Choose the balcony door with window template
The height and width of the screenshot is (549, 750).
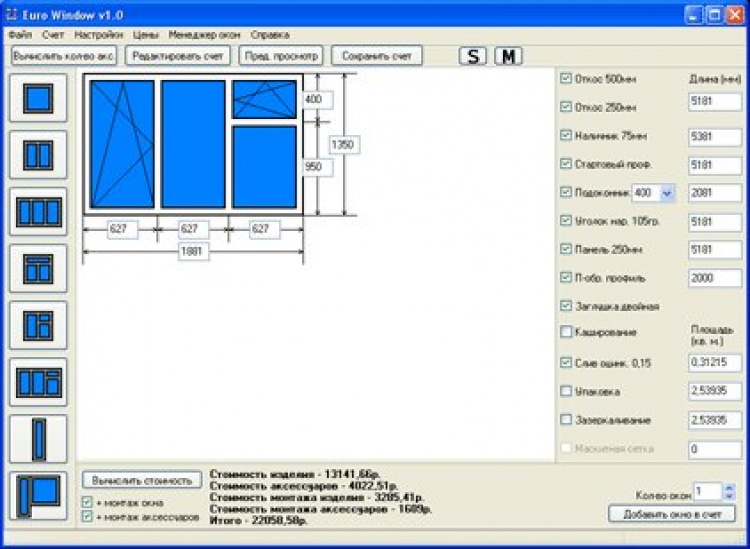point(38,496)
